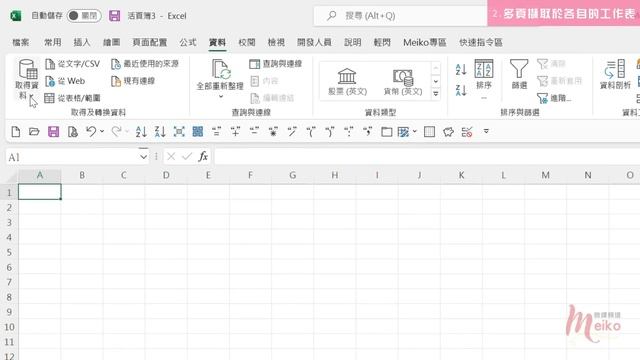Open Customize Quick Access Toolbar dropdown
Viewport: 640px width, 360px height.
pos(486,131)
